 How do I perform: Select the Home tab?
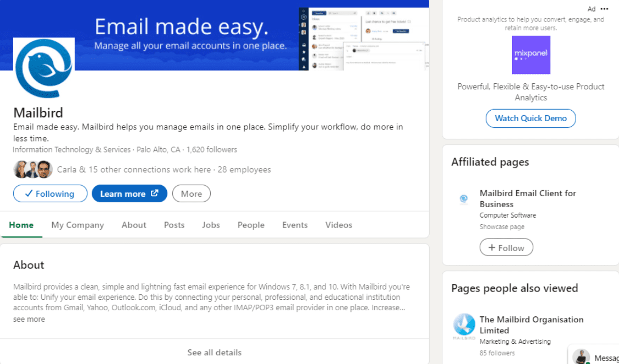click(x=21, y=225)
